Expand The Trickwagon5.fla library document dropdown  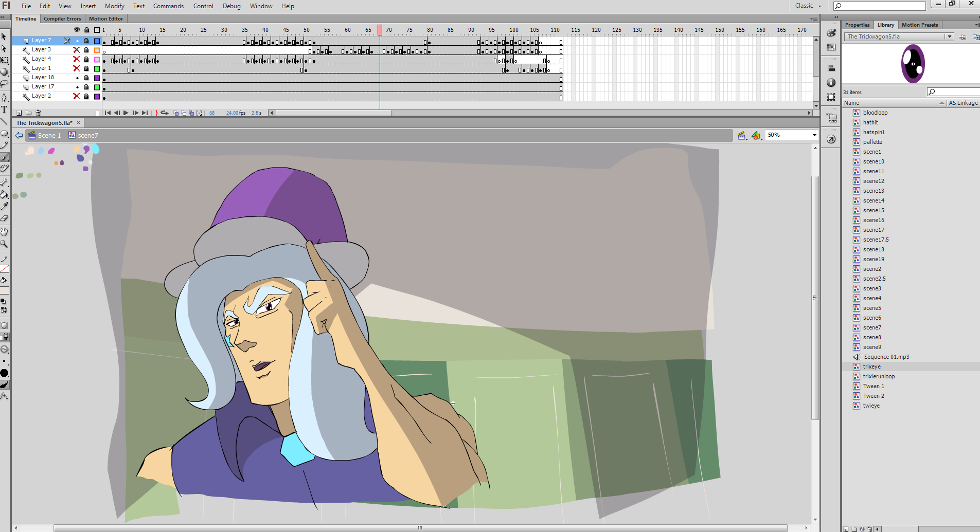click(x=949, y=36)
